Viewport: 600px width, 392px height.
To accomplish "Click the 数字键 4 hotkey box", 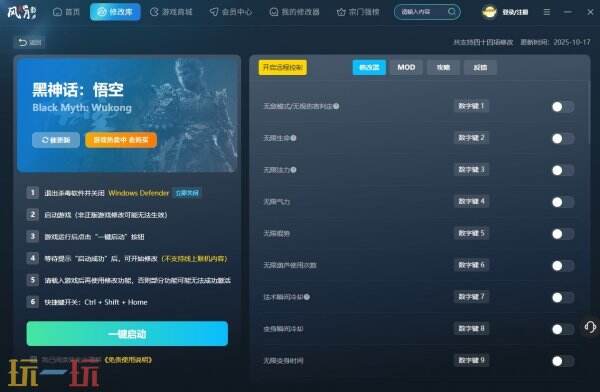I will [x=471, y=201].
